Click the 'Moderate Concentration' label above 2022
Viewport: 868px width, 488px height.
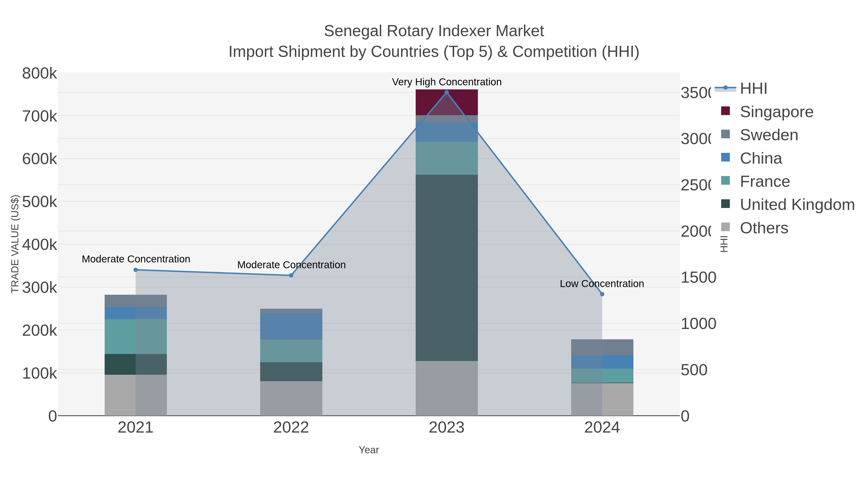click(292, 265)
